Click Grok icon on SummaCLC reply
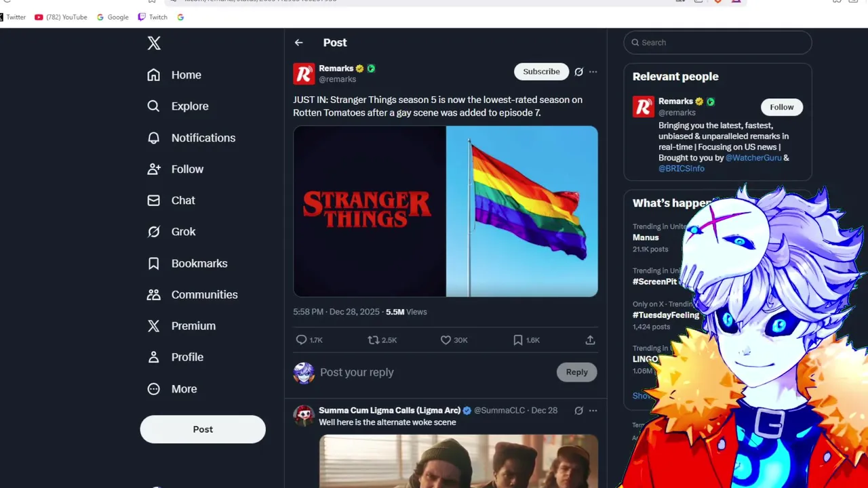 click(x=578, y=410)
